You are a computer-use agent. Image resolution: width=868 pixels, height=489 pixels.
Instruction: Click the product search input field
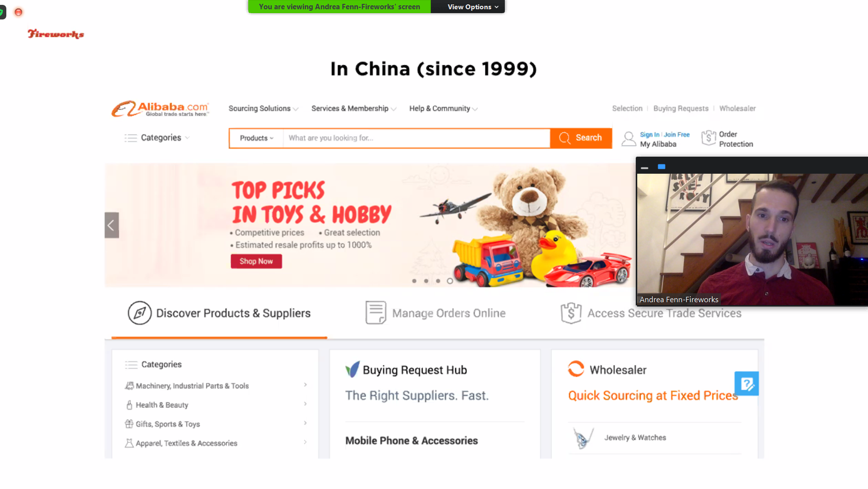tap(417, 138)
